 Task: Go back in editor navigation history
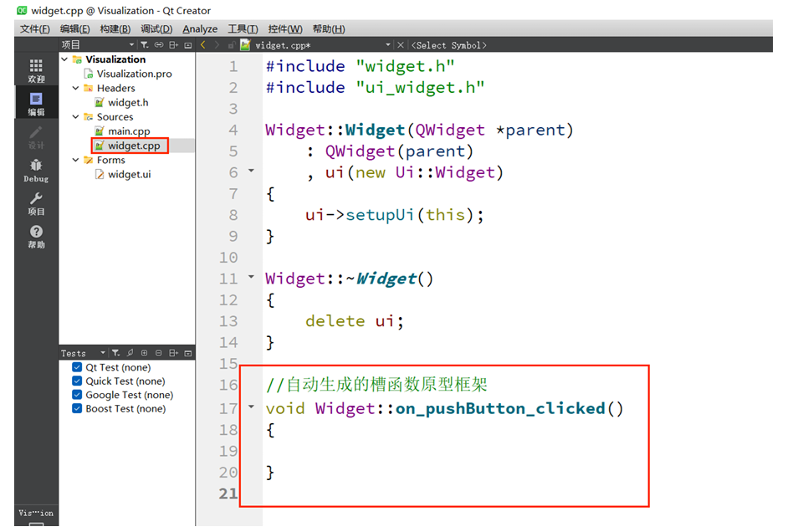point(203,45)
